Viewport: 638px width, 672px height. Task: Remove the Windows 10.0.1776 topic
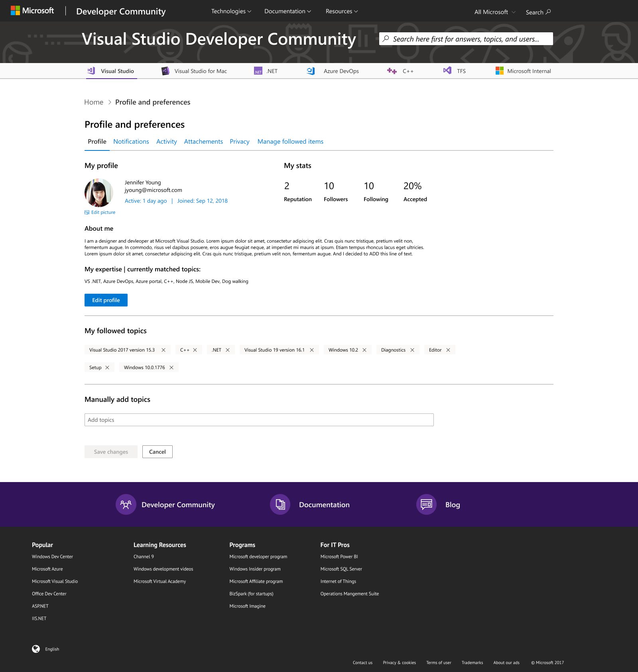pos(171,368)
